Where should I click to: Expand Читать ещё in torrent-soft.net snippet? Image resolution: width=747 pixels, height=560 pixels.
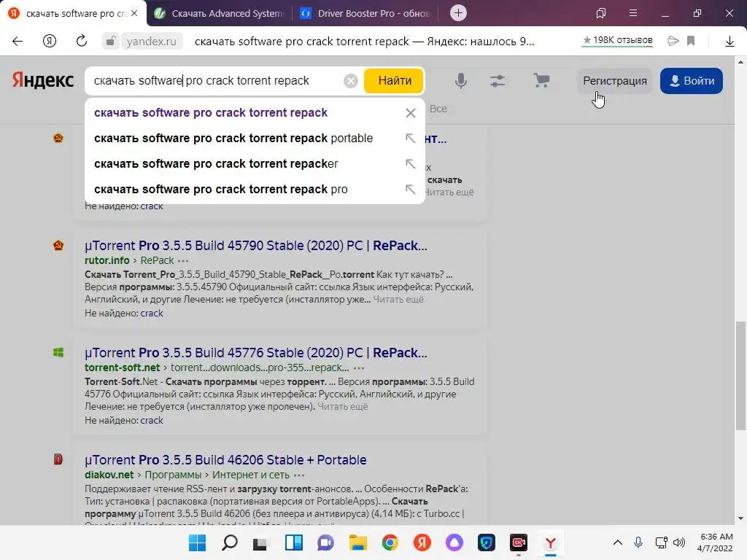point(343,407)
